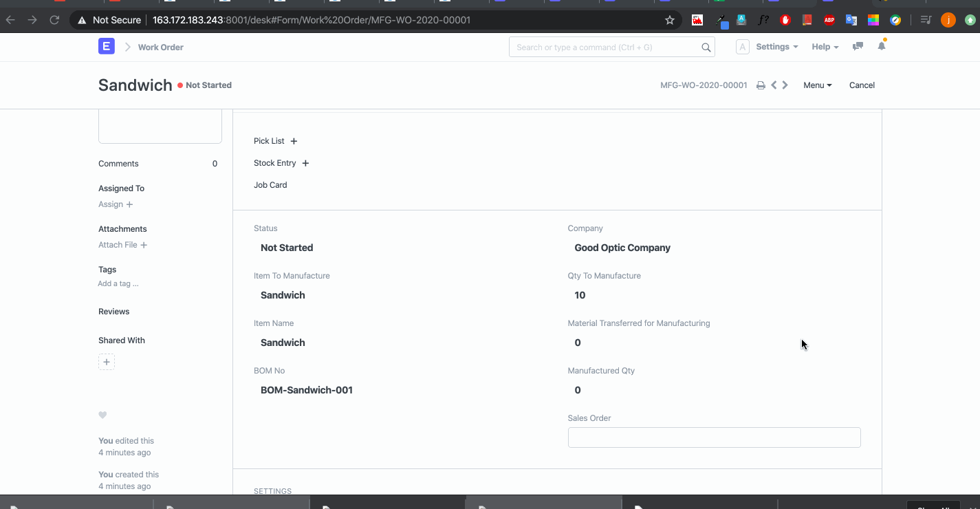Focus the command search bar
Image resolution: width=980 pixels, height=509 pixels.
click(x=611, y=47)
